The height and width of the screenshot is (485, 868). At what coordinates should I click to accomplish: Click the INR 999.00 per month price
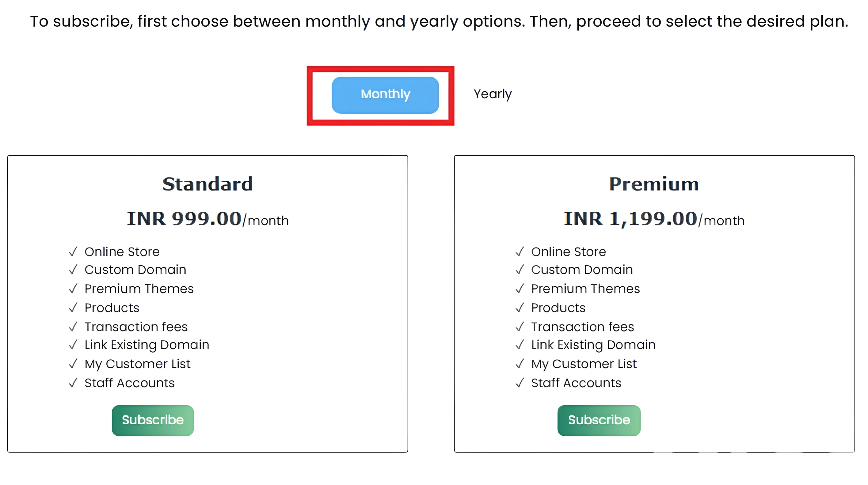coord(207,219)
